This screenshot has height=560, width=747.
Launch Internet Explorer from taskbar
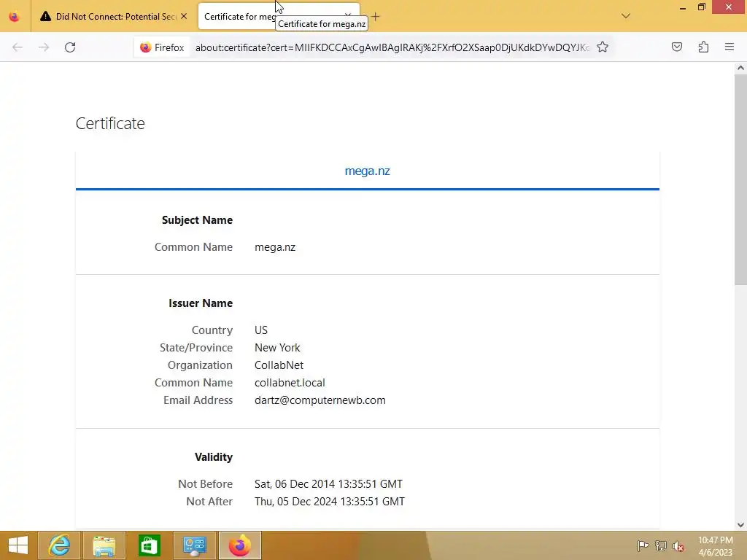[x=59, y=545]
